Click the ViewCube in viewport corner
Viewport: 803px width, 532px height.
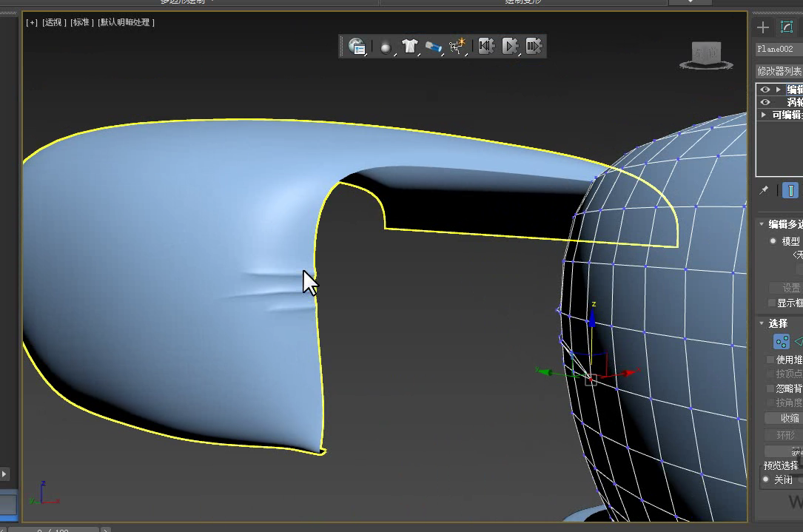706,55
